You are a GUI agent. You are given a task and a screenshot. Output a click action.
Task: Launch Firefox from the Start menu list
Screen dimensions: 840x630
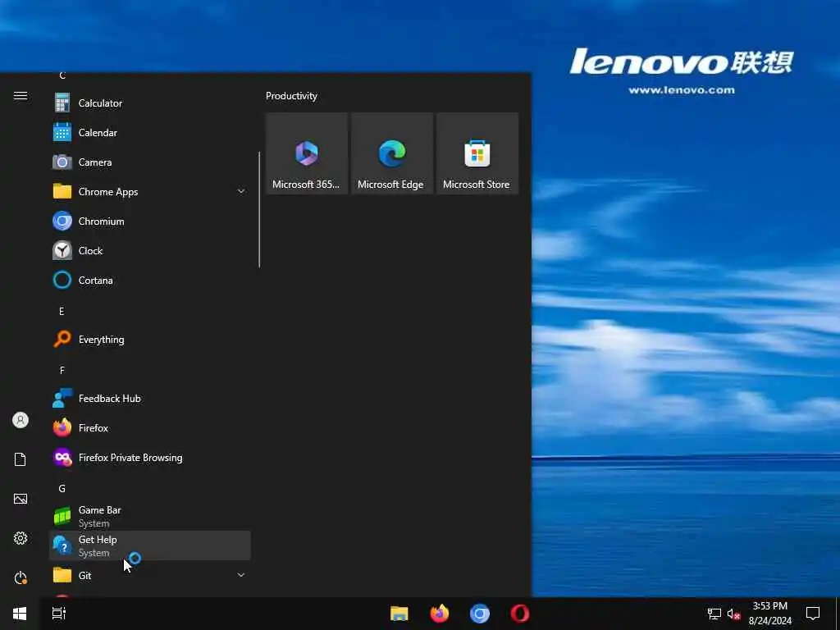point(150,427)
